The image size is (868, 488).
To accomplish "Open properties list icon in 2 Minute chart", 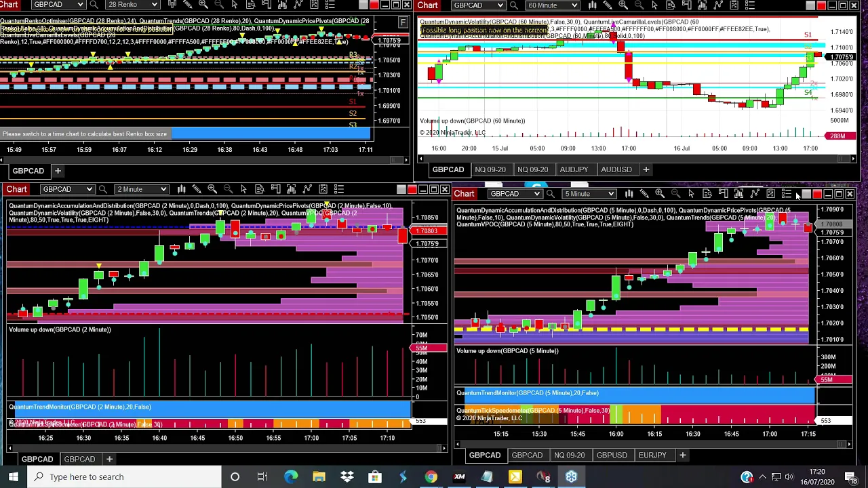I will [339, 189].
